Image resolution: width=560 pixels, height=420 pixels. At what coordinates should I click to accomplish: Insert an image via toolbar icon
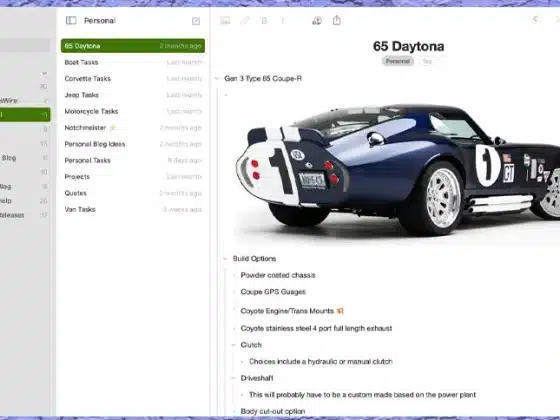(225, 21)
